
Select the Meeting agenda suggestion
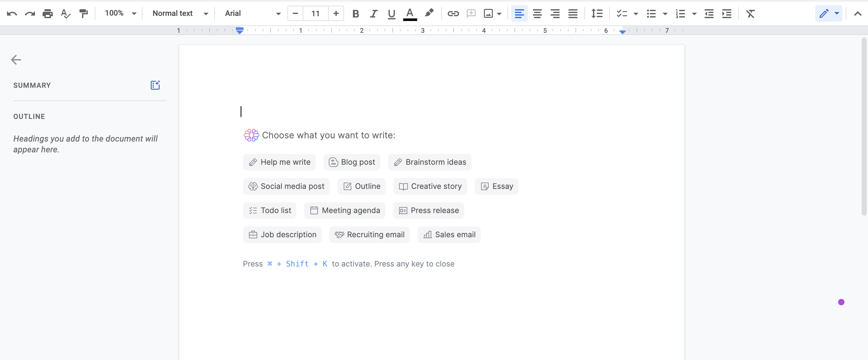(x=344, y=210)
